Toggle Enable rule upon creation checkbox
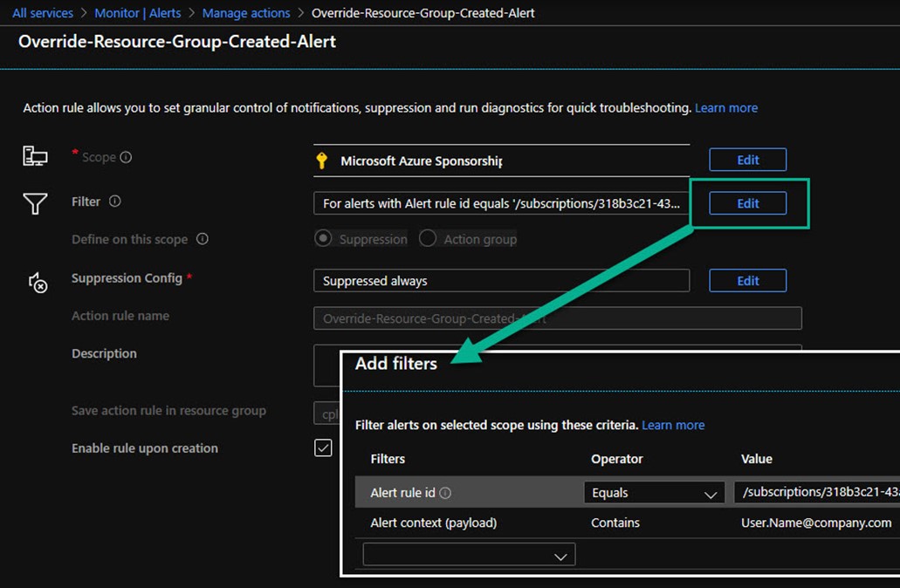 tap(323, 448)
